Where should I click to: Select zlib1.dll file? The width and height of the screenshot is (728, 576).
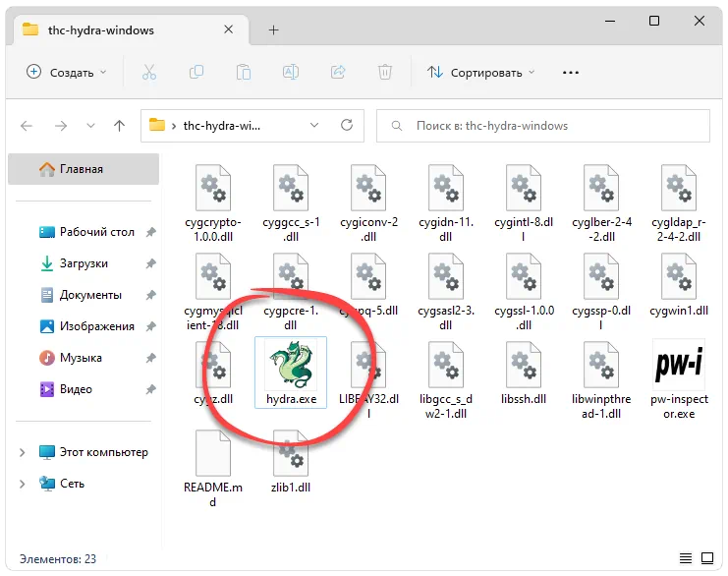(x=291, y=461)
